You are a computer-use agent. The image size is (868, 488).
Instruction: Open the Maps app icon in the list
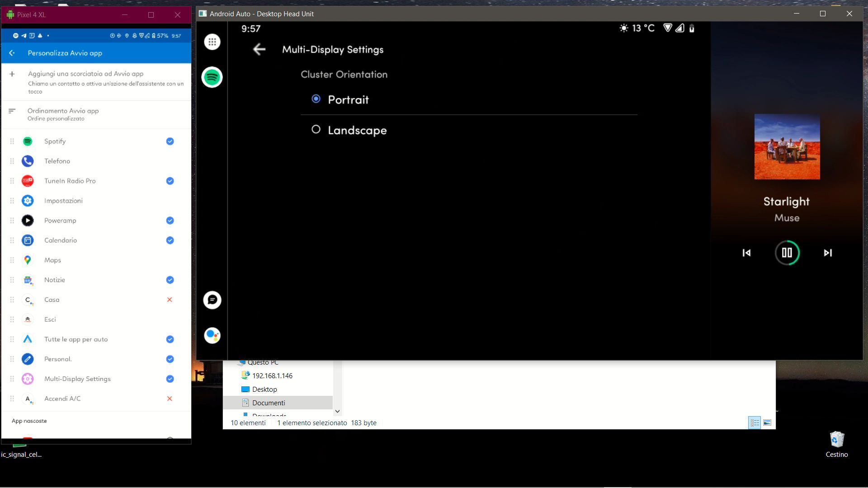pyautogui.click(x=28, y=260)
